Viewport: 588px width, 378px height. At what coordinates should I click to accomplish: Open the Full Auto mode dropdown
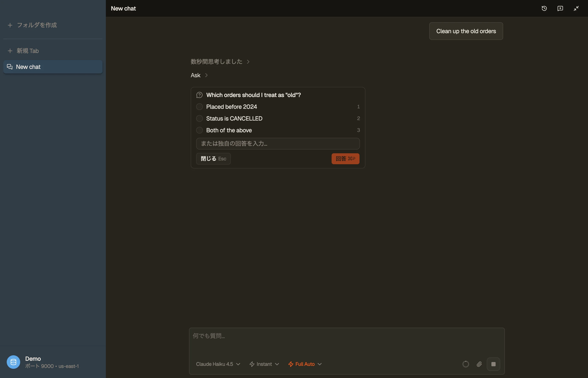coord(305,364)
